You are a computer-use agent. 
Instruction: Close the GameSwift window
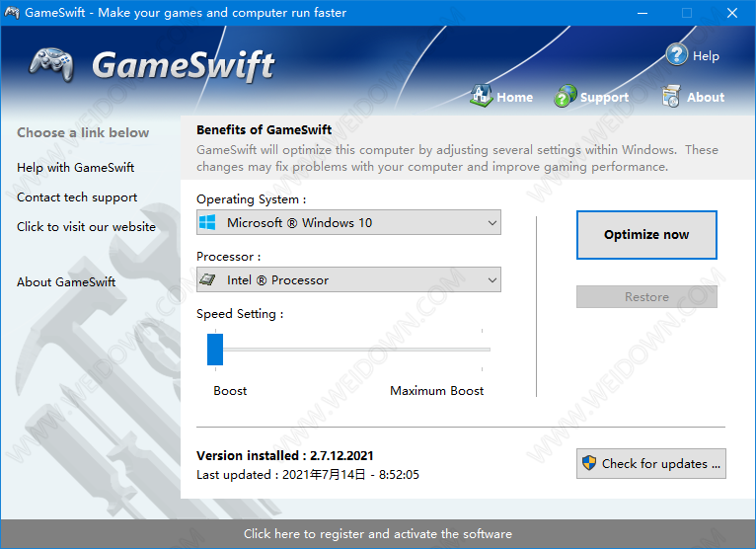pos(732,13)
